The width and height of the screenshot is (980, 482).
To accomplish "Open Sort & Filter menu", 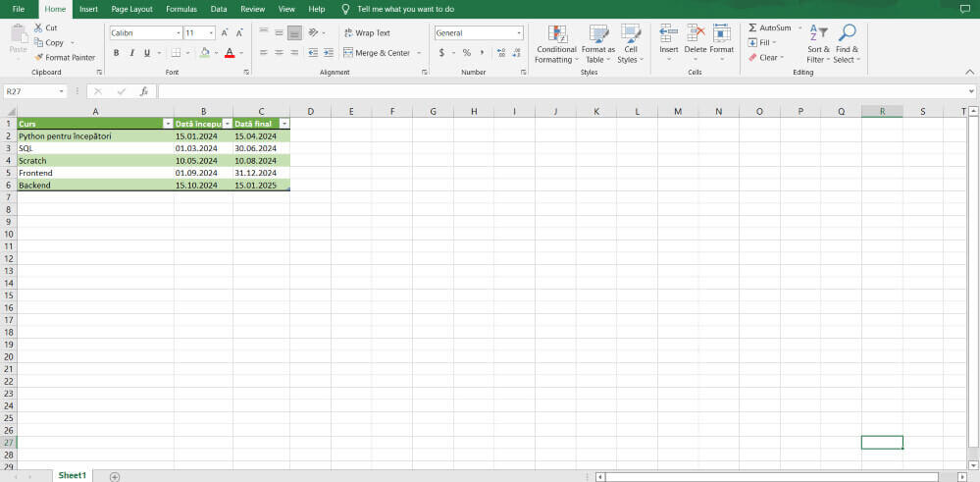I will click(x=819, y=44).
